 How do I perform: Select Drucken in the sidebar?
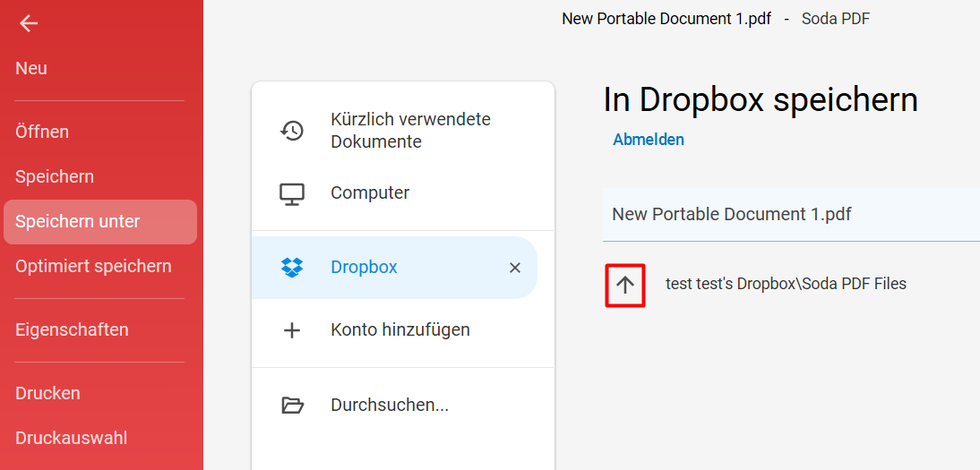[47, 393]
